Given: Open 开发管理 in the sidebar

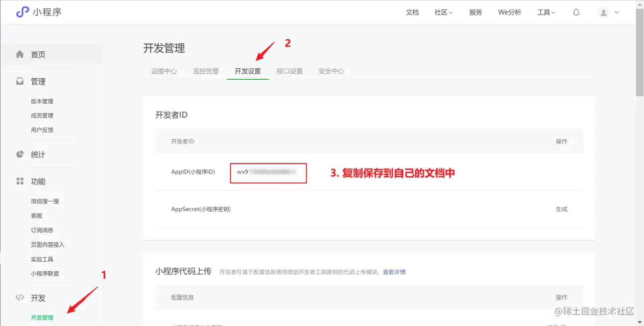Looking at the screenshot, I should pyautogui.click(x=42, y=318).
